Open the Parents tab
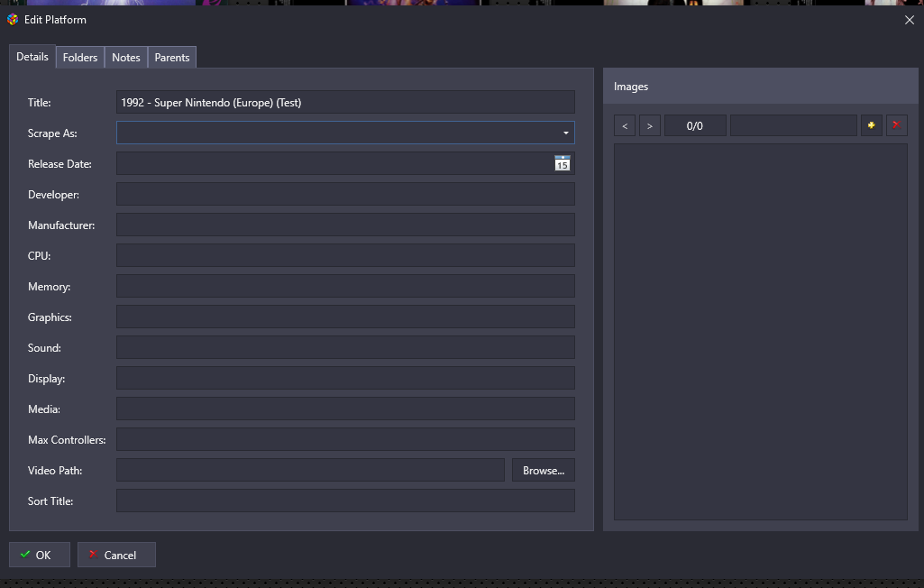The width and height of the screenshot is (924, 588). tap(172, 57)
